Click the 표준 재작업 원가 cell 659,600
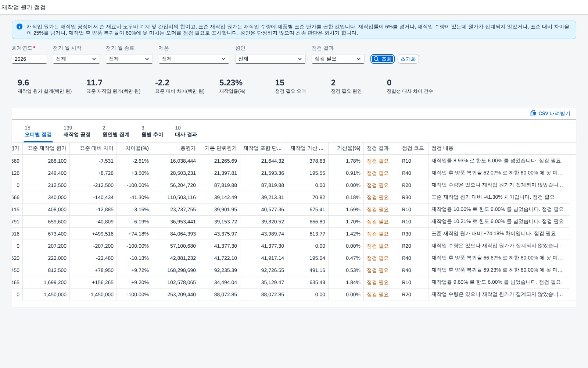 point(46,222)
